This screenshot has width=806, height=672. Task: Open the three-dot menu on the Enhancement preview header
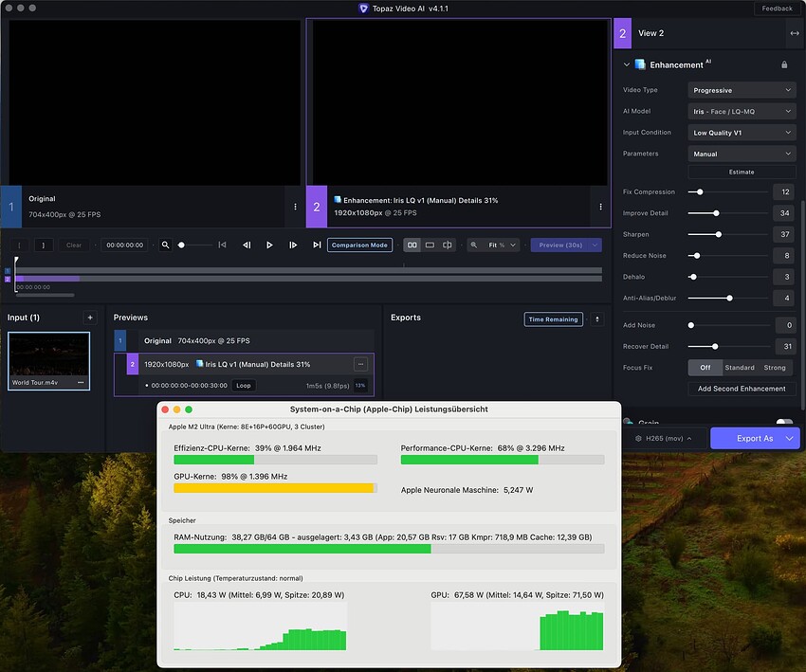click(600, 207)
